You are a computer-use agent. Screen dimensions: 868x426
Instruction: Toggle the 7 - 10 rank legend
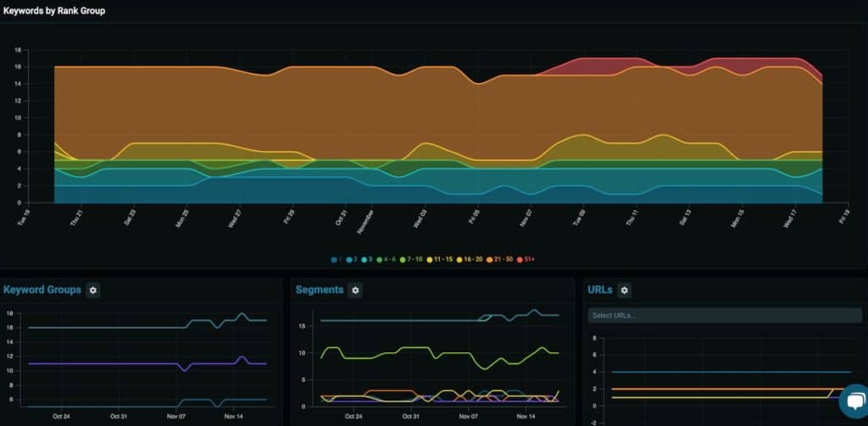pyautogui.click(x=410, y=259)
